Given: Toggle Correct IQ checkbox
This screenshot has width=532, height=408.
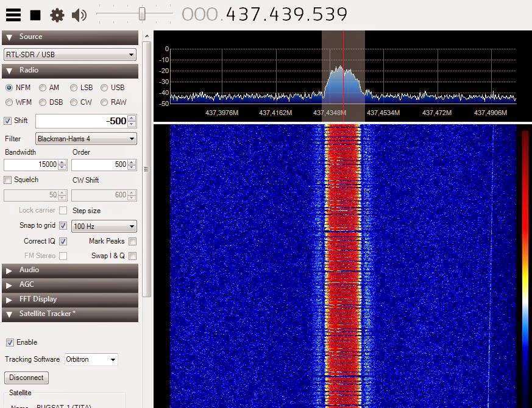Looking at the screenshot, I should (x=63, y=242).
